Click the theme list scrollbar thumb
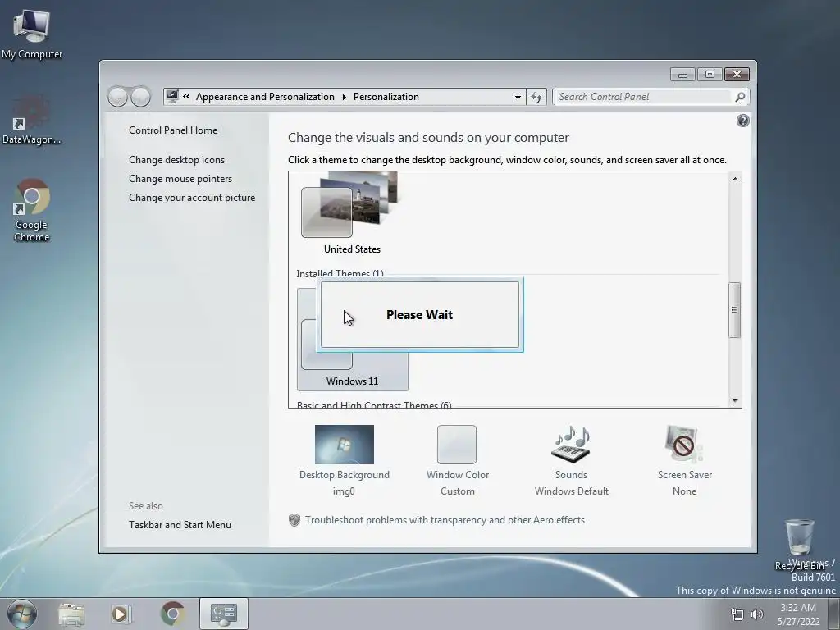The height and width of the screenshot is (630, 840). pyautogui.click(x=735, y=310)
